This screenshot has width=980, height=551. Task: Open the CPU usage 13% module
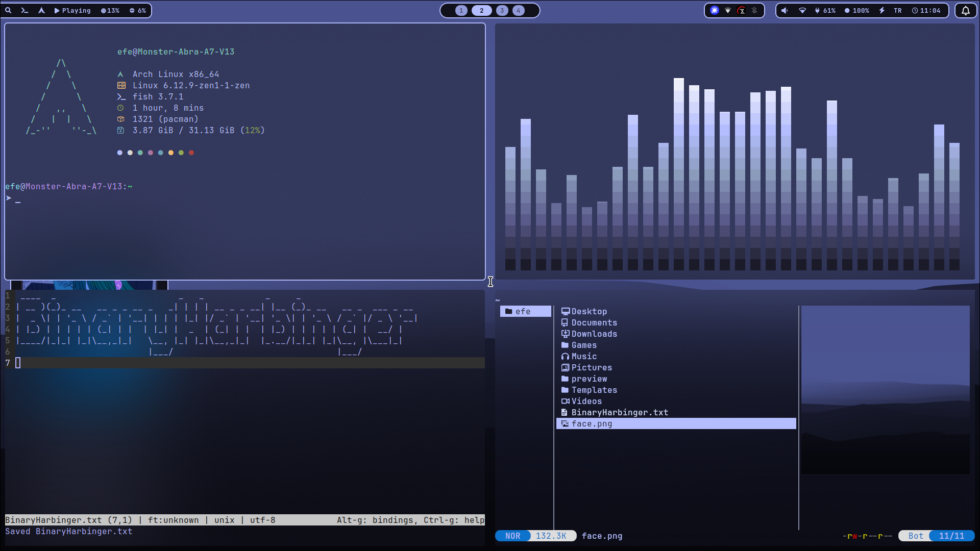click(x=110, y=10)
